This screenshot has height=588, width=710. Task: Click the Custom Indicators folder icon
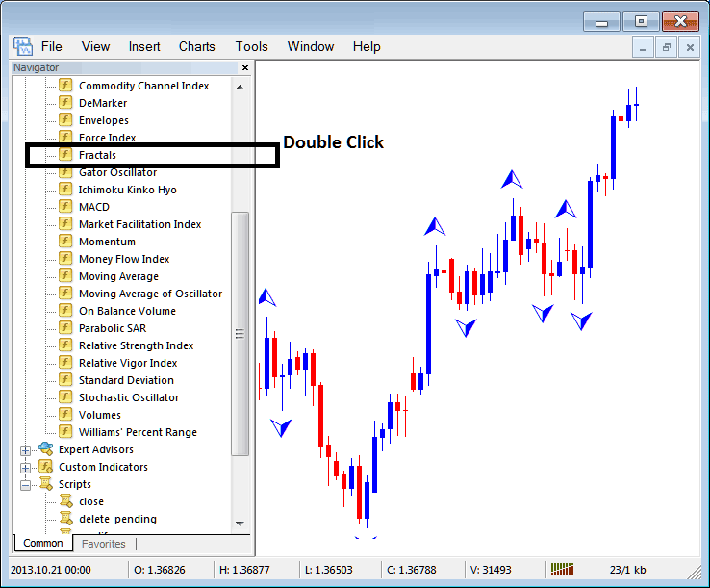click(45, 466)
